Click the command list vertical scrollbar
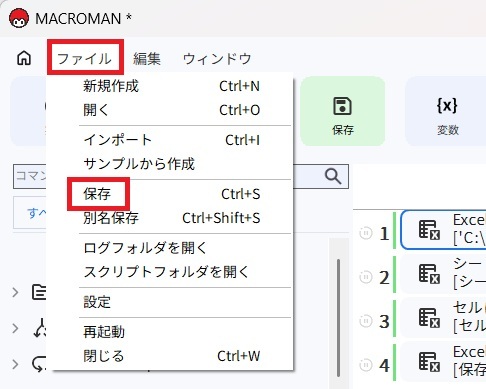 339,317
